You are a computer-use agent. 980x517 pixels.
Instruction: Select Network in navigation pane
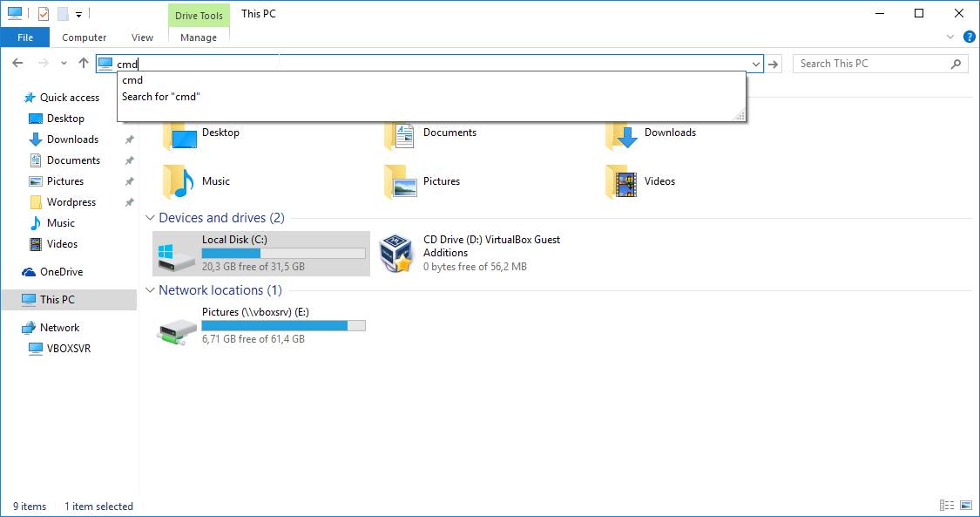click(59, 328)
